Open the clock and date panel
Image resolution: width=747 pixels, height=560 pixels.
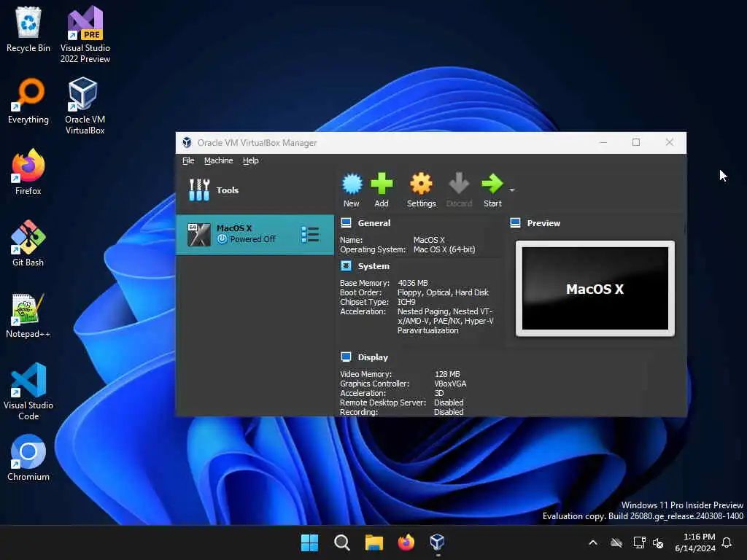695,542
